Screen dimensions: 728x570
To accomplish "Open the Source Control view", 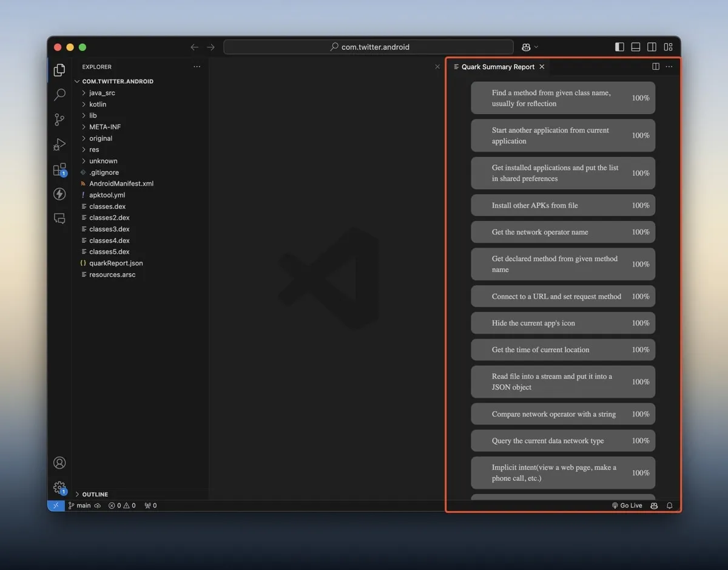I will pyautogui.click(x=59, y=120).
